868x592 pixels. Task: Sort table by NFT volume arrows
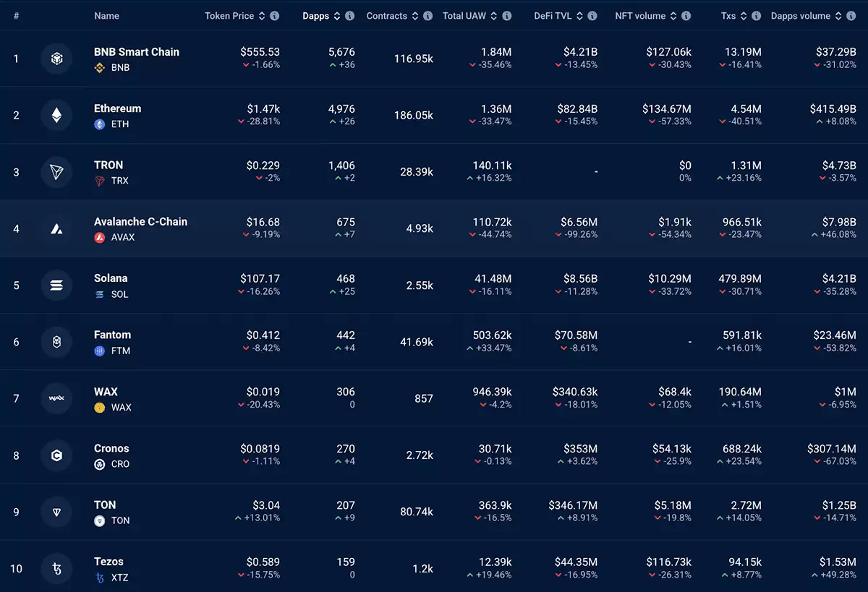[x=673, y=16]
